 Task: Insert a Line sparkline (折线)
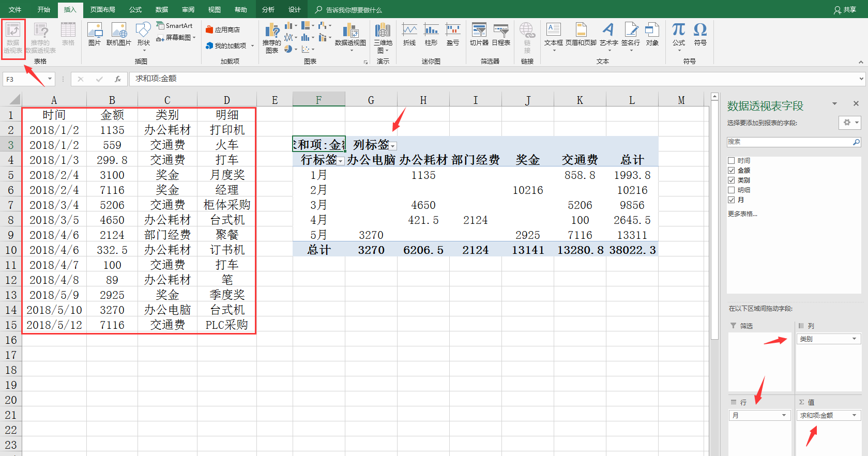coord(409,35)
